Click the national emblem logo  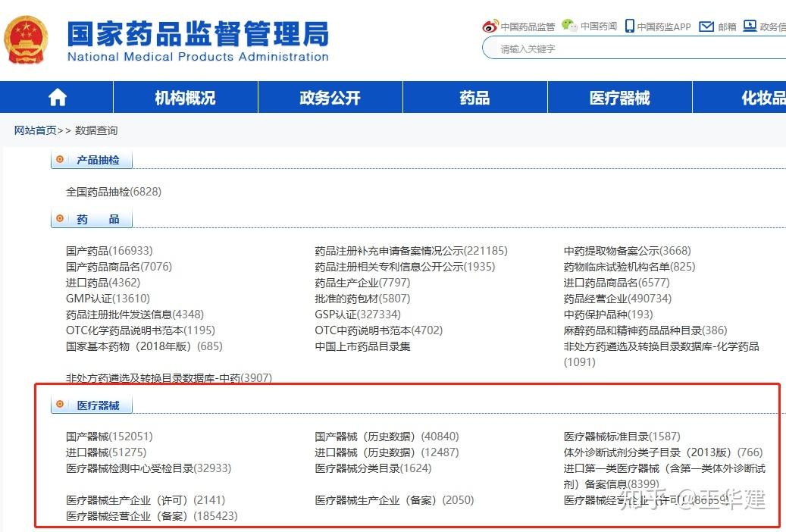click(x=27, y=39)
